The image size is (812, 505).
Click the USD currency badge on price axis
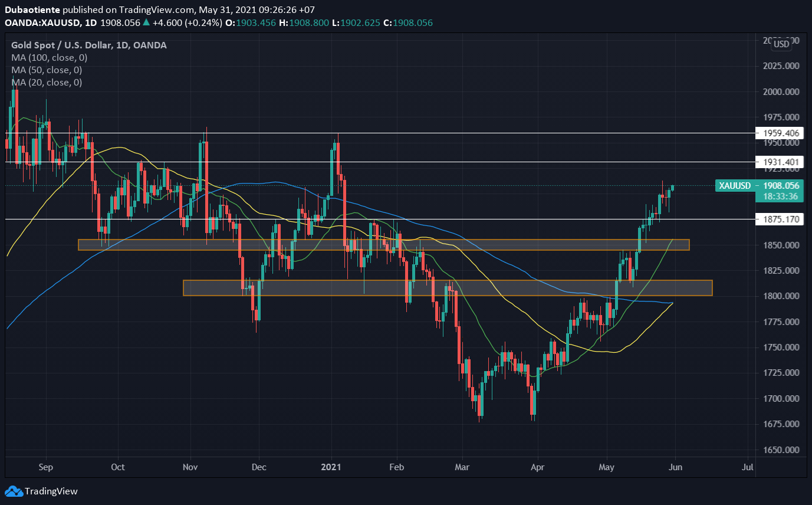[x=781, y=44]
